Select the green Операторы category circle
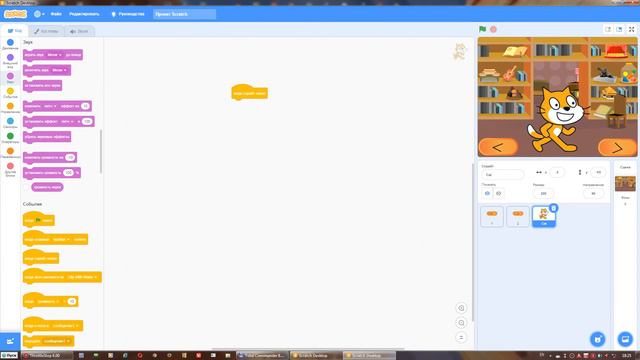This screenshot has height=360, width=640. (10, 136)
